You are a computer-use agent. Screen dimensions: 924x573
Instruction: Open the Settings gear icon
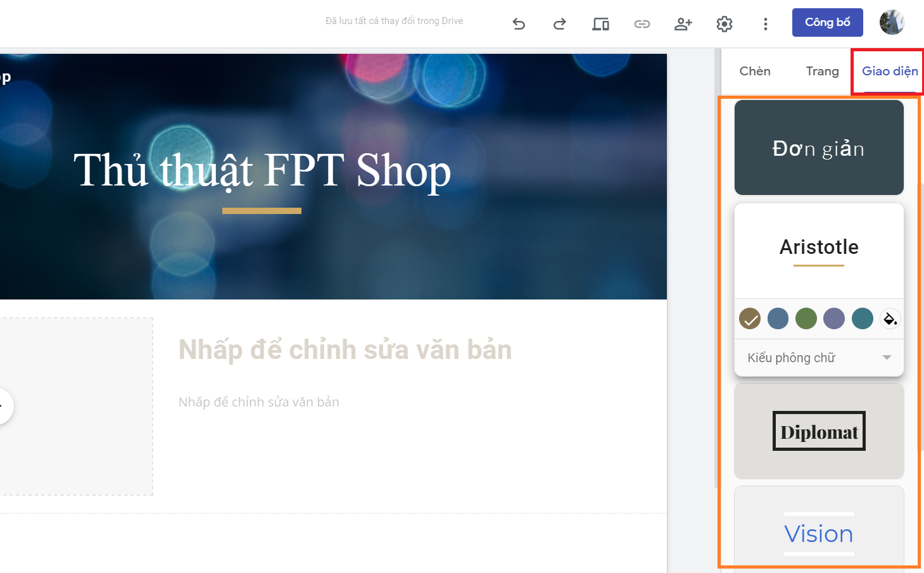click(724, 23)
